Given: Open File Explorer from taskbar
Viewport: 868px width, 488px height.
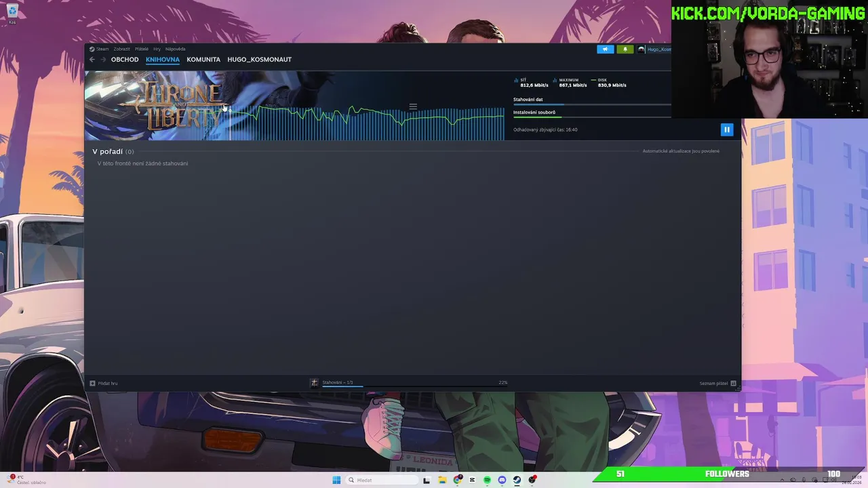Looking at the screenshot, I should [442, 480].
